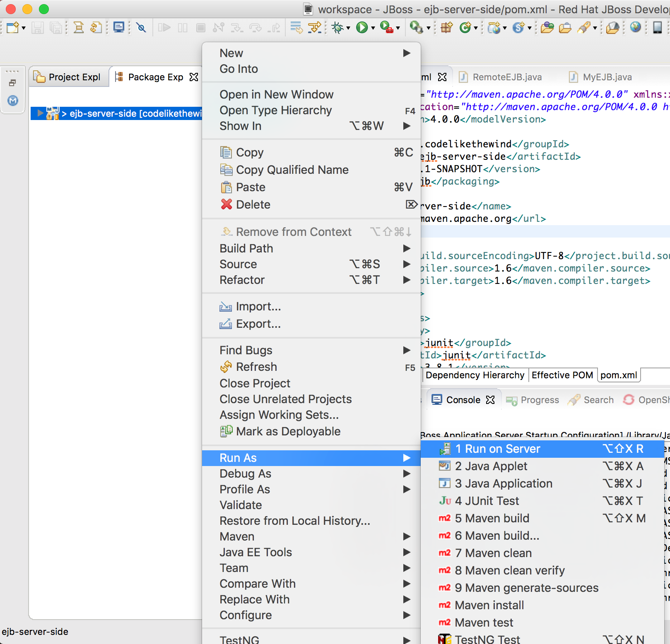The height and width of the screenshot is (644, 670).
Task: Switch to Project Explorer tab
Action: (x=68, y=77)
